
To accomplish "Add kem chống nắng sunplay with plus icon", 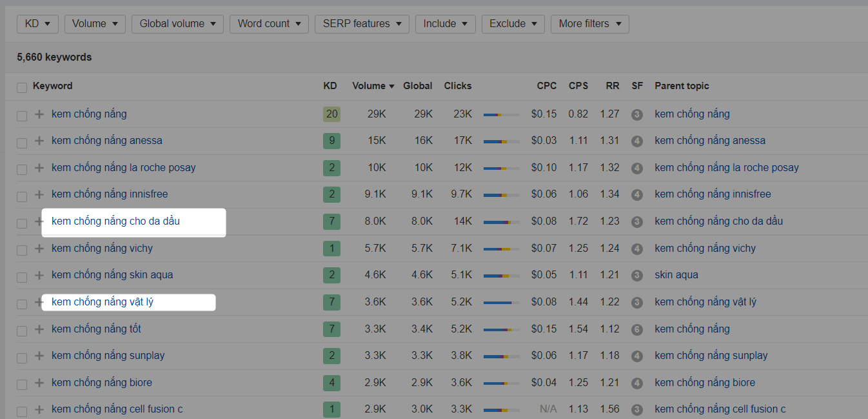I will [x=39, y=356].
